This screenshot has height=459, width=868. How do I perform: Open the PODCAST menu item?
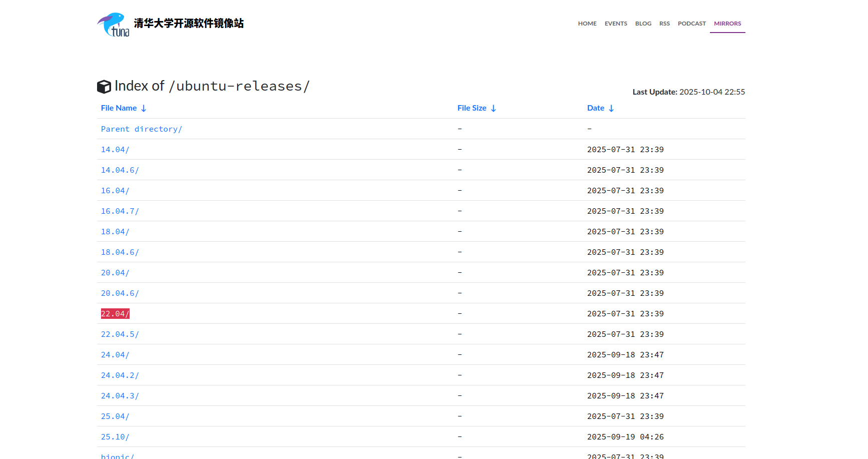click(x=692, y=24)
